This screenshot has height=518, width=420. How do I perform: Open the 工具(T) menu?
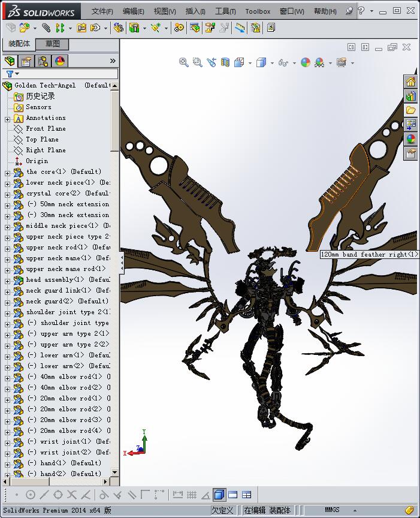(x=225, y=11)
